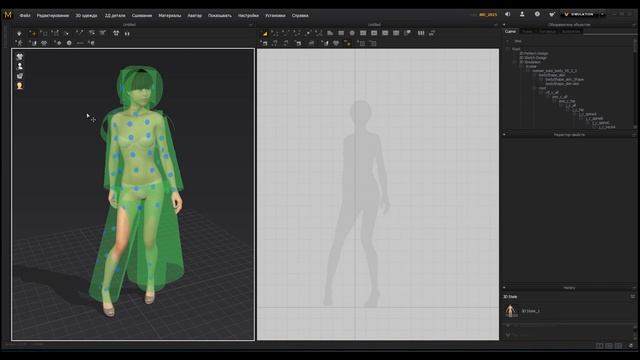Open the avatar display options in 3D view
Image resolution: width=640 pixels, height=360 pixels.
20,67
